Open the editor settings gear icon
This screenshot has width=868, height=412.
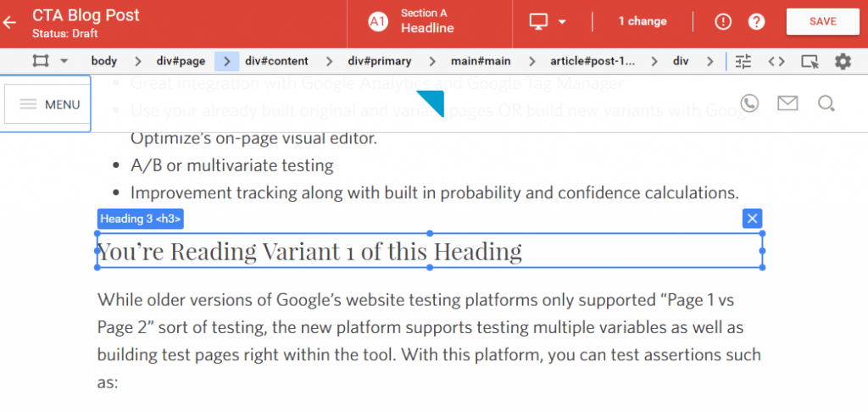pos(843,62)
